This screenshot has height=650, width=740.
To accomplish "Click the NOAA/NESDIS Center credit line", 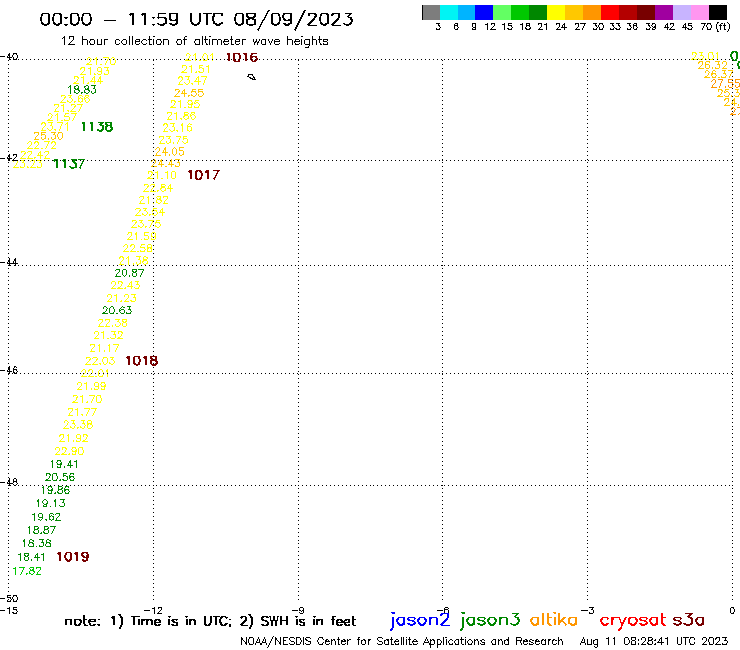I will pyautogui.click(x=402, y=642).
